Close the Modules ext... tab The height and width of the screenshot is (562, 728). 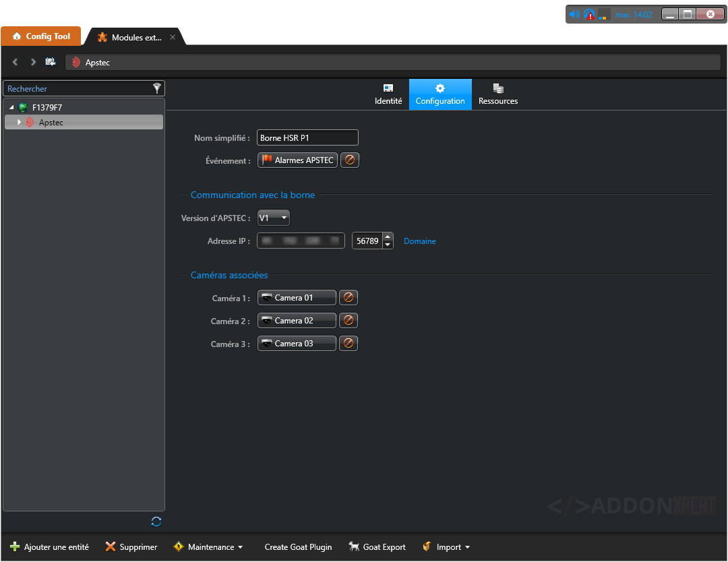[x=173, y=38]
